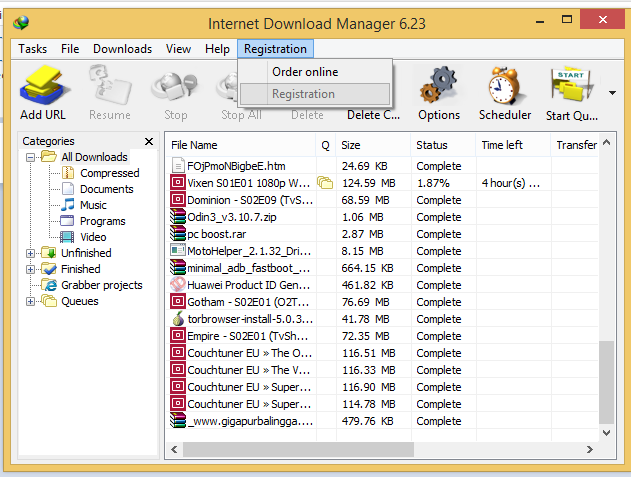Image resolution: width=631 pixels, height=477 pixels.
Task: Open the View menu
Action: (x=178, y=49)
